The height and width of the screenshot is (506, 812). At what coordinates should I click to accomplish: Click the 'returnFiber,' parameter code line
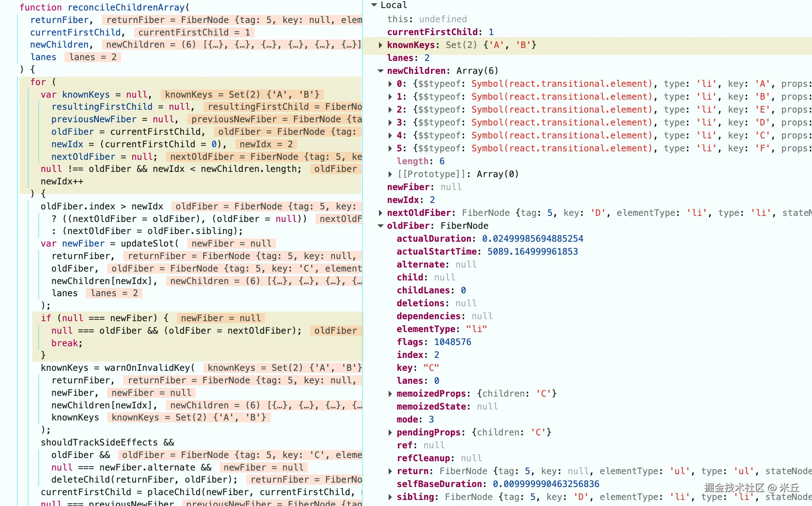62,20
